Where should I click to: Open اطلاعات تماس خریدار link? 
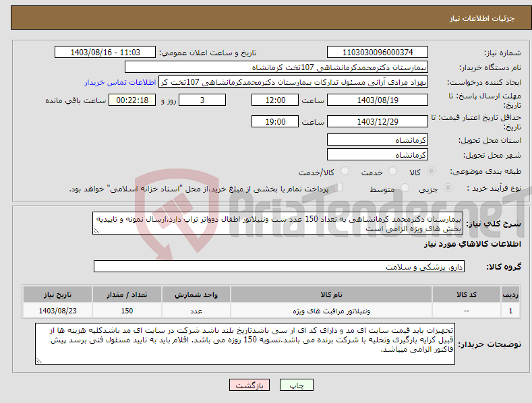120,82
